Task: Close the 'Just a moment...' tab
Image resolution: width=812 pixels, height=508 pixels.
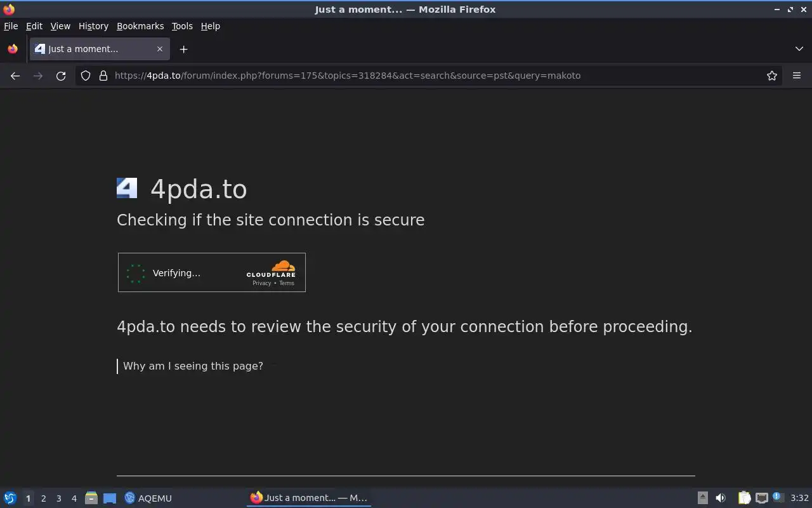Action: [x=160, y=49]
